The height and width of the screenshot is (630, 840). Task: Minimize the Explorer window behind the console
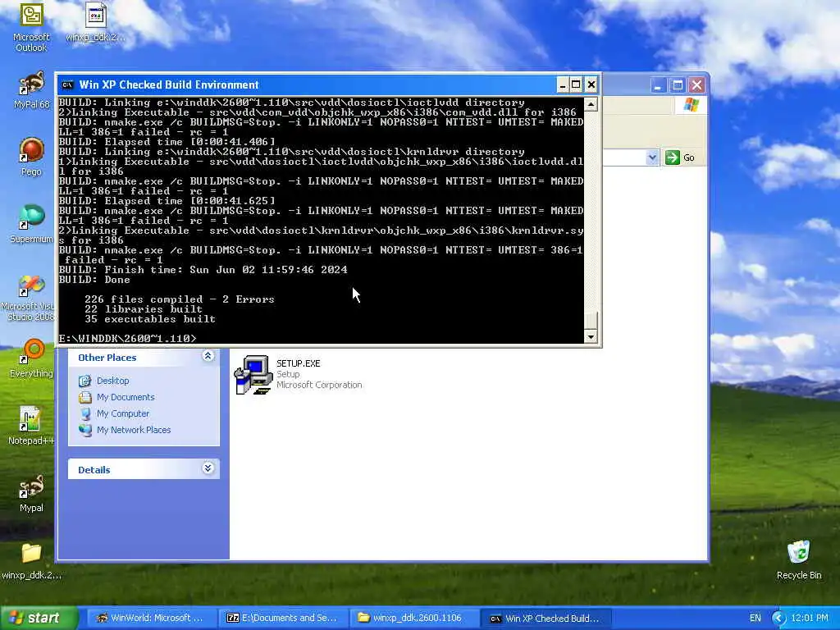(x=659, y=85)
